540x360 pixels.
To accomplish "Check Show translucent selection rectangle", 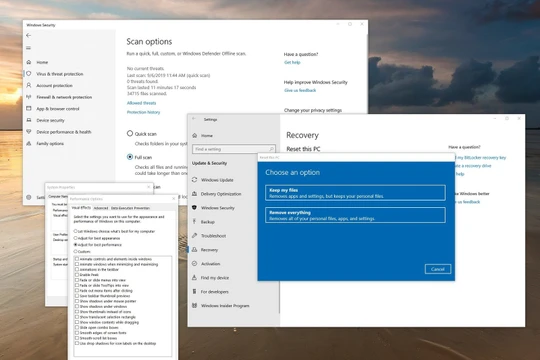I will (77, 317).
